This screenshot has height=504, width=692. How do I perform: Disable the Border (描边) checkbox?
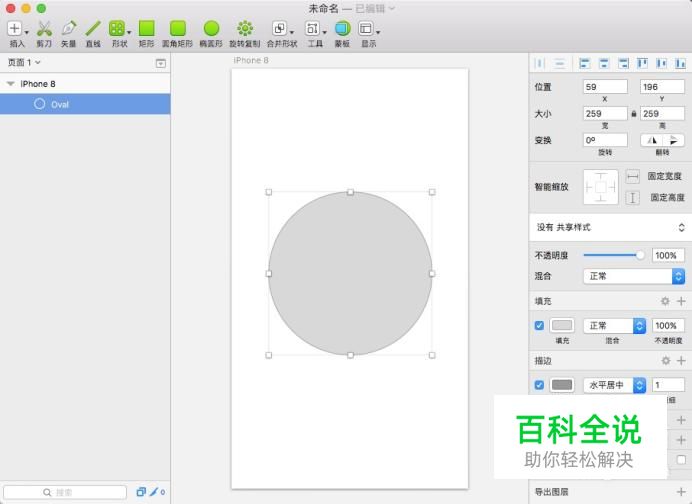tap(540, 384)
